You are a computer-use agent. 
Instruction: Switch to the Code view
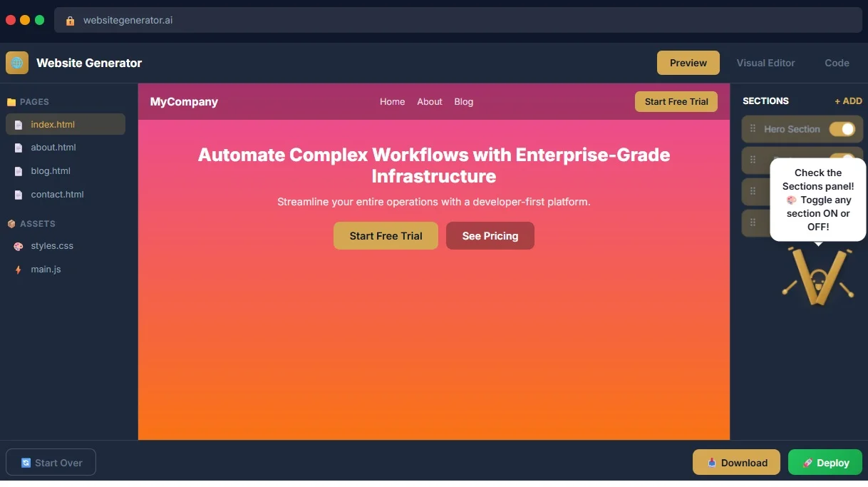click(x=837, y=63)
